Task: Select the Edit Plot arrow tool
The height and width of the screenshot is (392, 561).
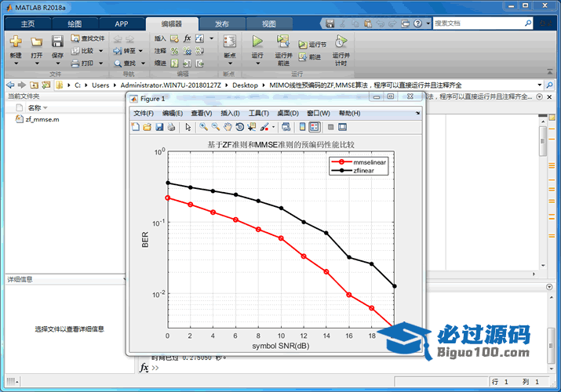Action: click(x=188, y=127)
